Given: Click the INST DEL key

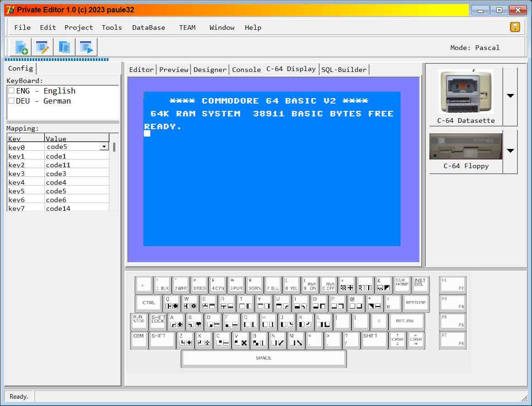Looking at the screenshot, I should coord(420,285).
